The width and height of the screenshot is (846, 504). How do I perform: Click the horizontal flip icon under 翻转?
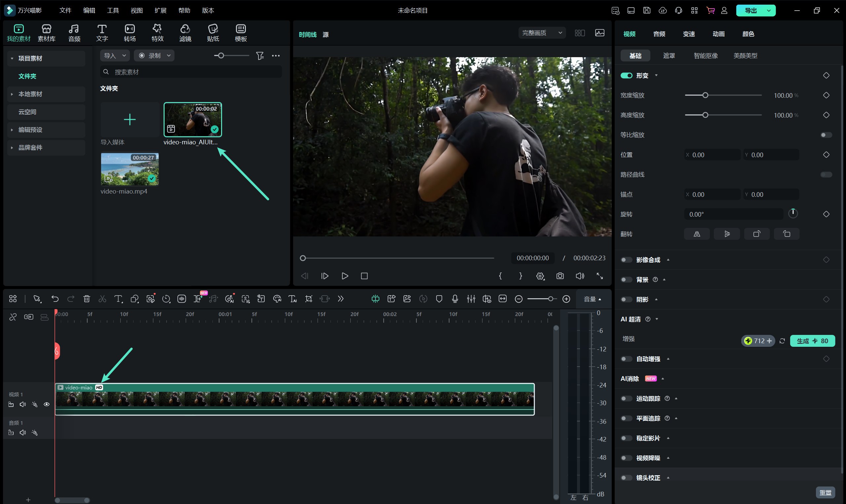coord(697,234)
